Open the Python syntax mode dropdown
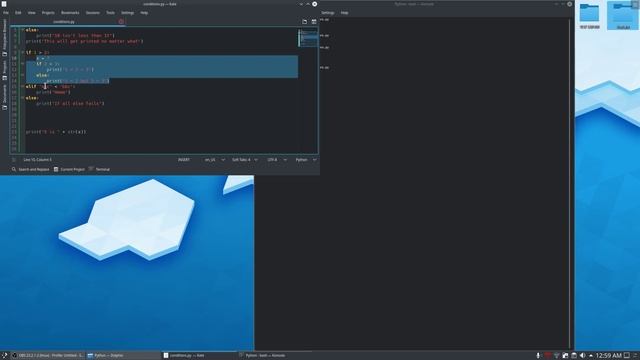 [306, 160]
